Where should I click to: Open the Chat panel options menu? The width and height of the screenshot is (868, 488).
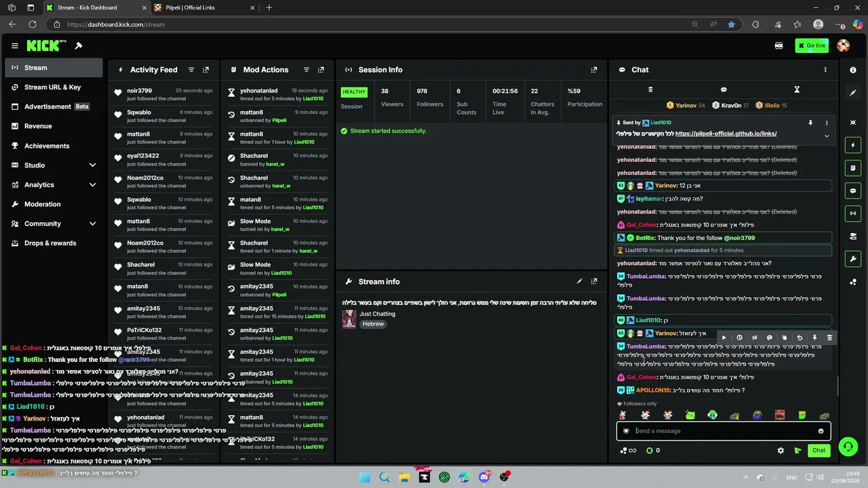pos(825,70)
